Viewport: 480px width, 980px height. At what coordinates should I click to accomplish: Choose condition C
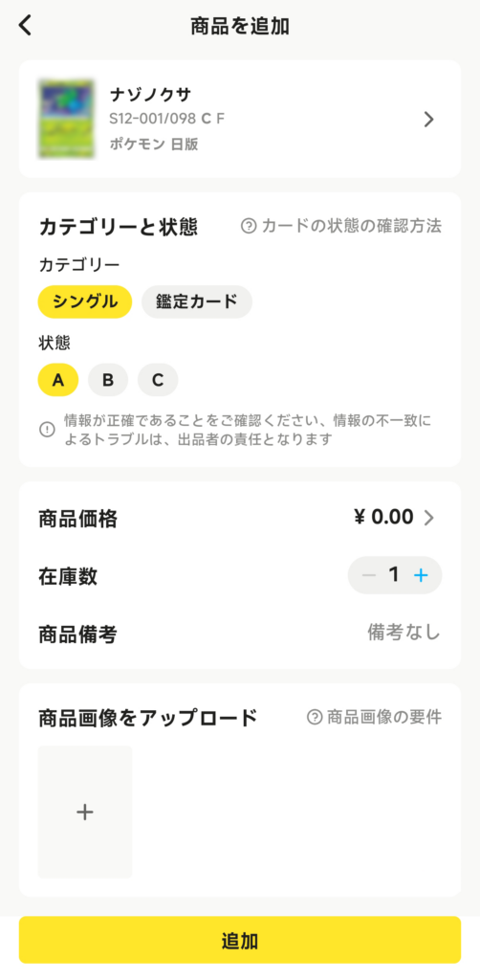pyautogui.click(x=158, y=380)
